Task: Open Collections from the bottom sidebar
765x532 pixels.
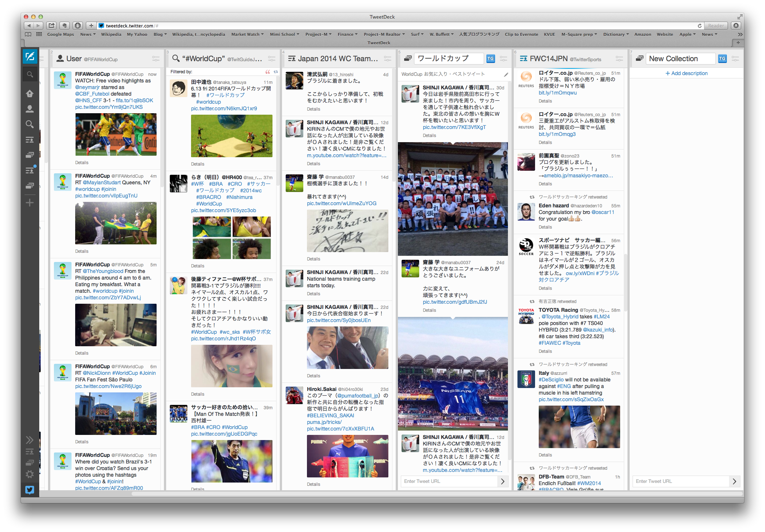Action: (x=30, y=462)
